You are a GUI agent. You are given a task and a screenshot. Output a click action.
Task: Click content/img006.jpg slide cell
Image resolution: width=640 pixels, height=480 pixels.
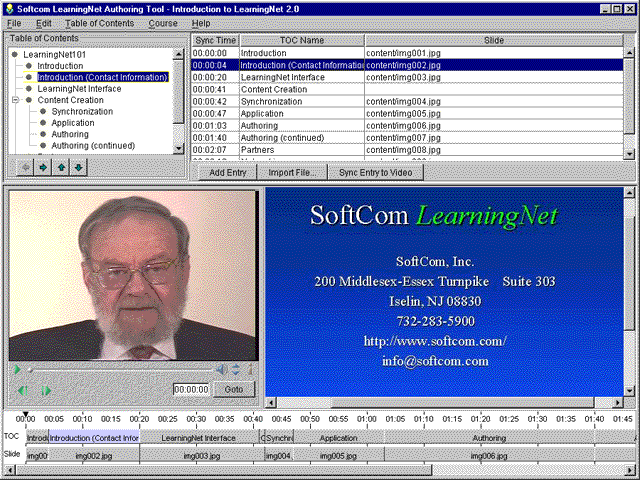(494, 126)
